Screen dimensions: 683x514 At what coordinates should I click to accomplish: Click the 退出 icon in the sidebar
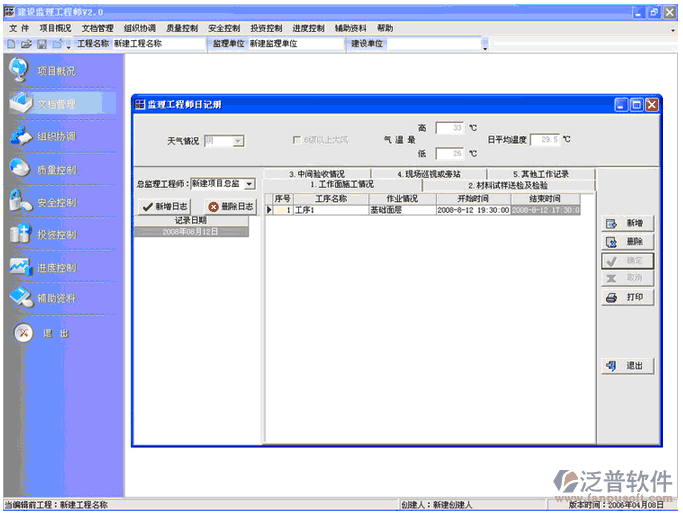[x=22, y=334]
